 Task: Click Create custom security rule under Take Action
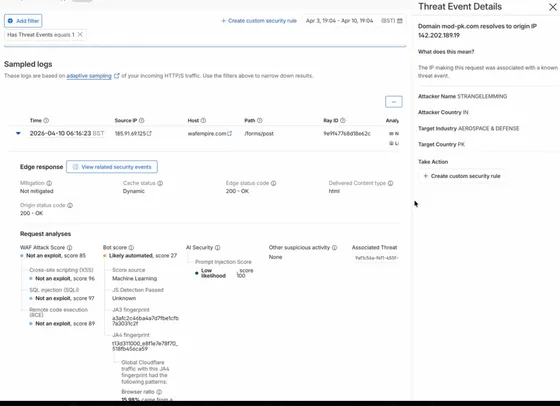tap(462, 176)
